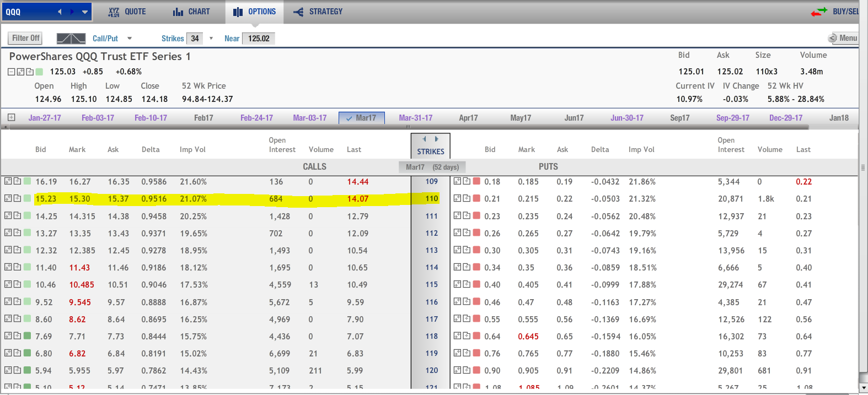Click the arrows icon beside QQQ price 125.03

click(x=20, y=72)
